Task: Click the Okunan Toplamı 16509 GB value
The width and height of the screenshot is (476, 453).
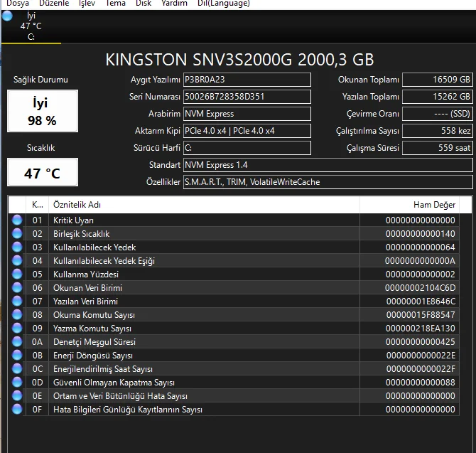Action: [438, 80]
